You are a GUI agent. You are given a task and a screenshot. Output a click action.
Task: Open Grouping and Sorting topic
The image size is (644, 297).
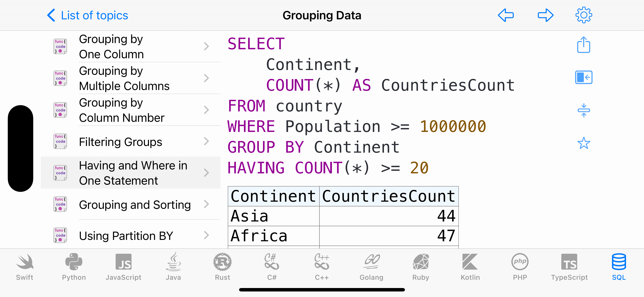tap(131, 204)
